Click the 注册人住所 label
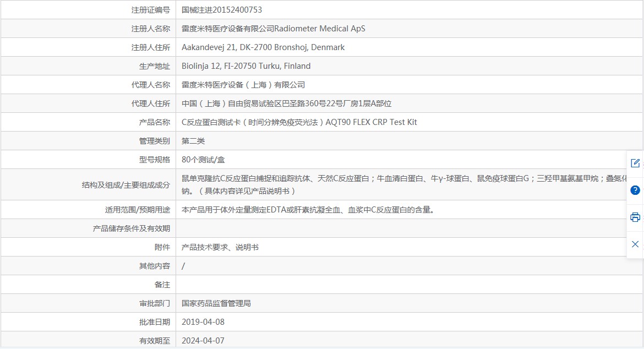 [150, 47]
